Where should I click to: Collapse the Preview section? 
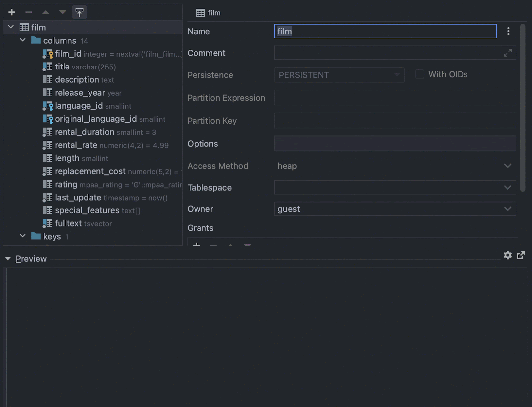pos(8,259)
